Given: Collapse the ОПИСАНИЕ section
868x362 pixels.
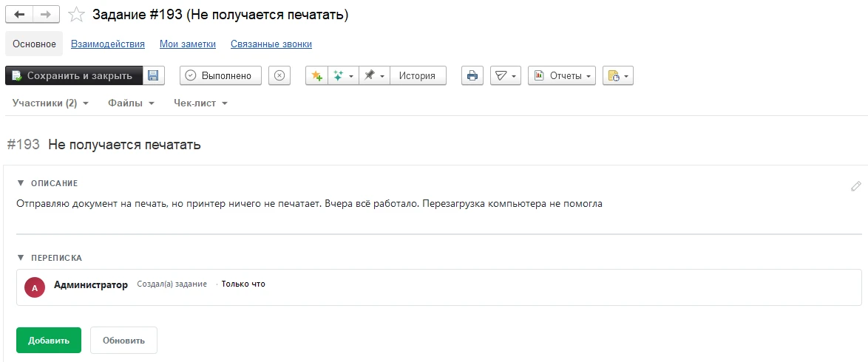Looking at the screenshot, I should 47,183.
